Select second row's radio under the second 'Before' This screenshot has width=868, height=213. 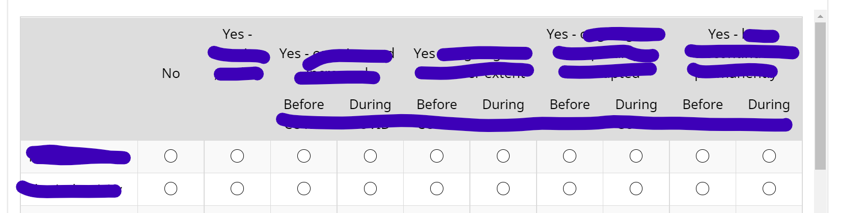point(437,189)
